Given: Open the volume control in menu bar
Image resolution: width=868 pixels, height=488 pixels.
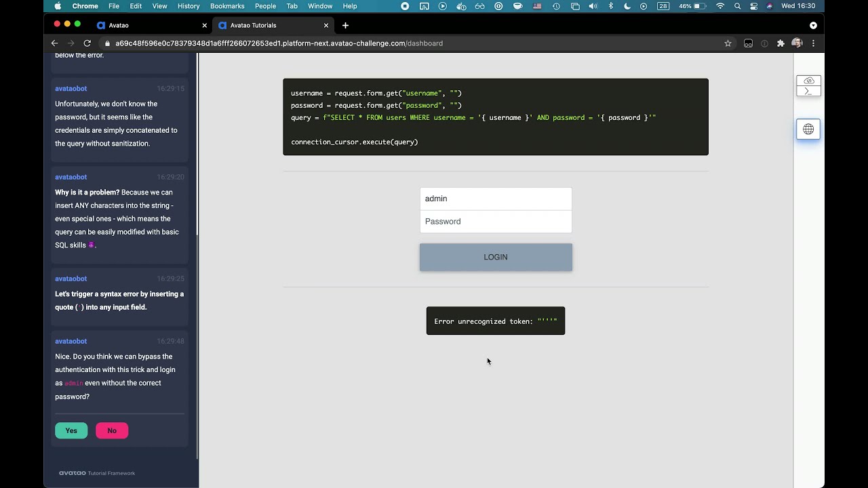Looking at the screenshot, I should coord(593,6).
